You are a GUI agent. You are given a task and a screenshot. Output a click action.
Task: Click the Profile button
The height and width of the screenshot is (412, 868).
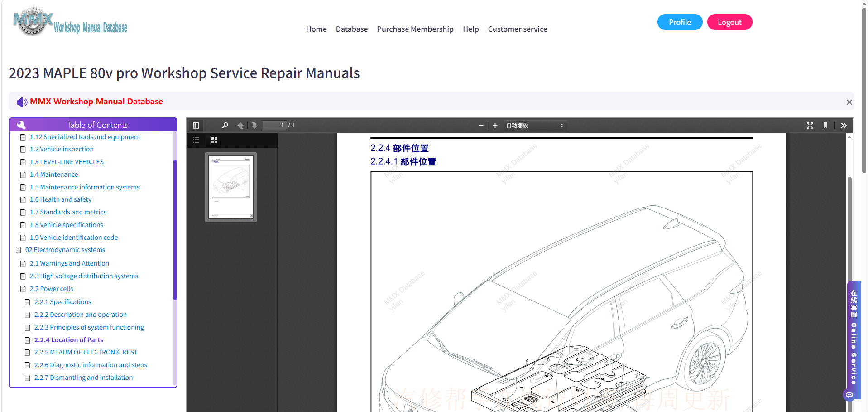pyautogui.click(x=680, y=22)
